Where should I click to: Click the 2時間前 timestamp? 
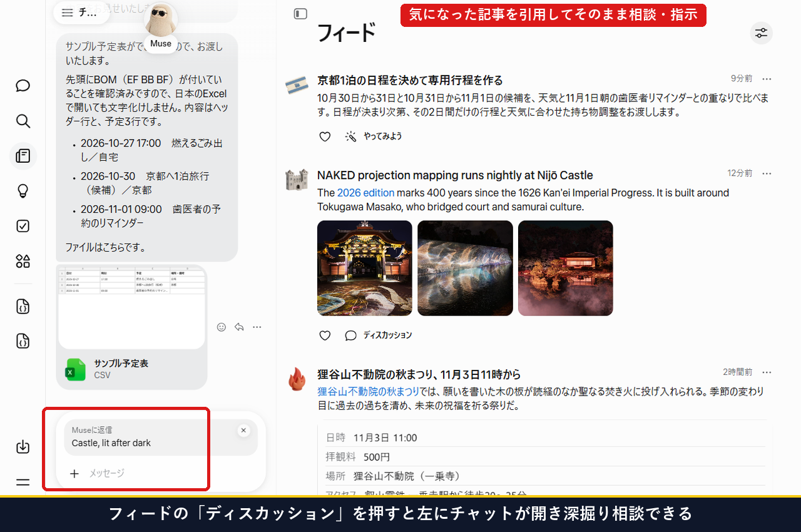tap(738, 372)
